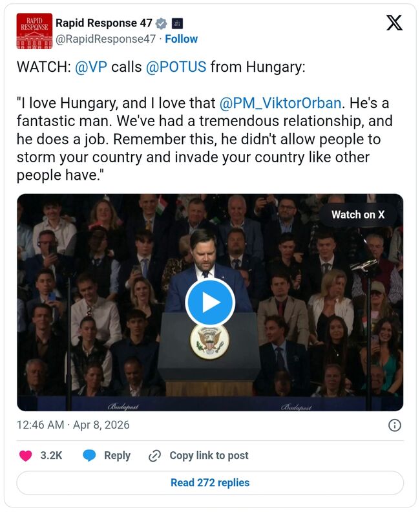Open the Rapid Response 47 profile avatar
This screenshot has width=420, height=512.
(34, 30)
